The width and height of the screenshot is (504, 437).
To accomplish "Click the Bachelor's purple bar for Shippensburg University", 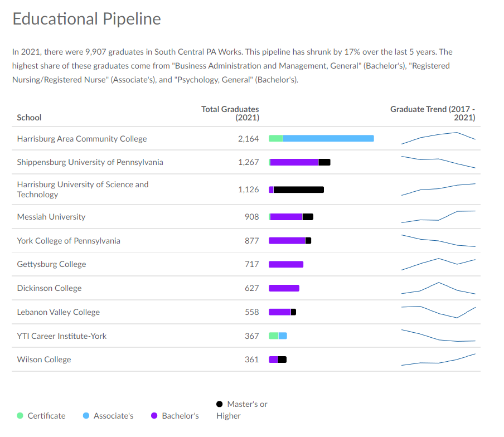I will click(x=294, y=162).
